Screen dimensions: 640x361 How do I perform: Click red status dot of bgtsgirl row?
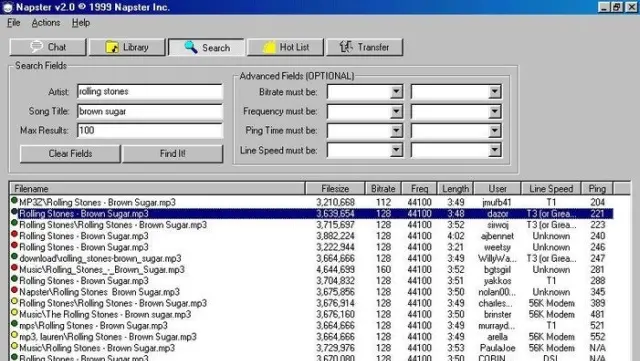click(x=14, y=268)
